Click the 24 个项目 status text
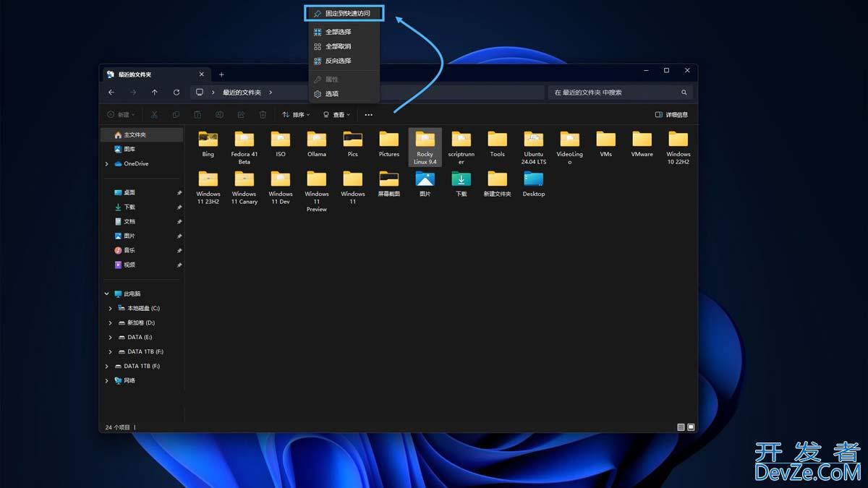 [x=118, y=427]
